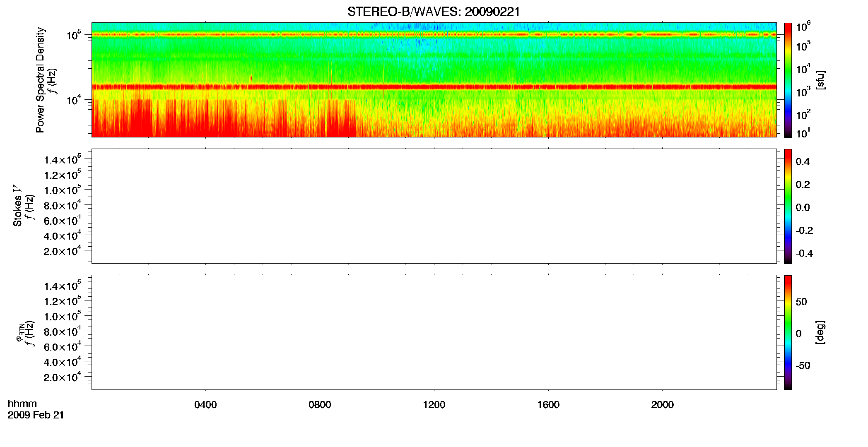Select the 1200 time axis label
Screen dimensions: 868x447
434,405
